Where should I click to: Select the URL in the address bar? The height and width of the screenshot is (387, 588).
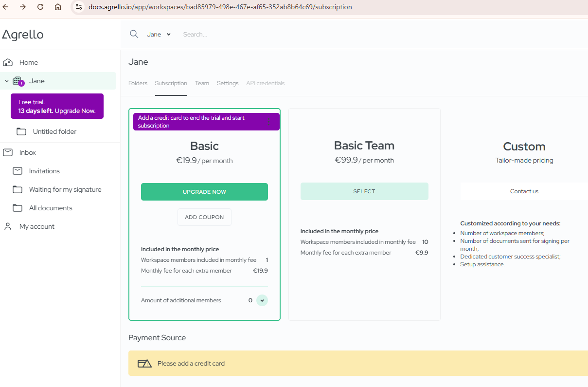[220, 7]
